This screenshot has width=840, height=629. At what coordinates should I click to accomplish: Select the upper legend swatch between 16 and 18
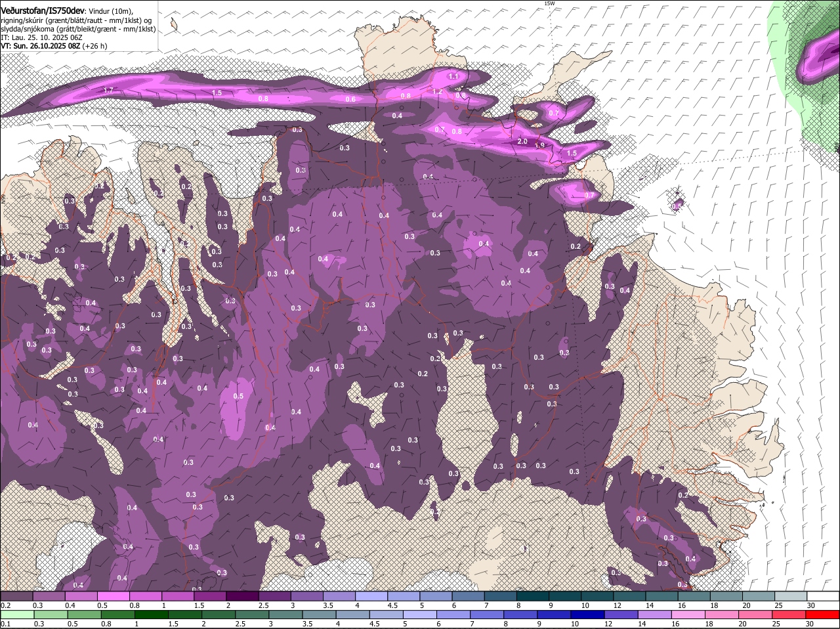pyautogui.click(x=694, y=596)
